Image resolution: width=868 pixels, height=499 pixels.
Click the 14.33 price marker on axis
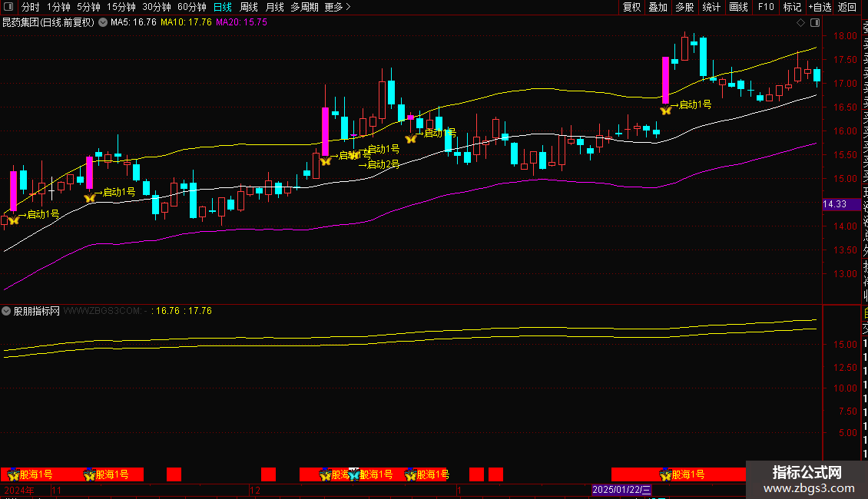click(841, 204)
